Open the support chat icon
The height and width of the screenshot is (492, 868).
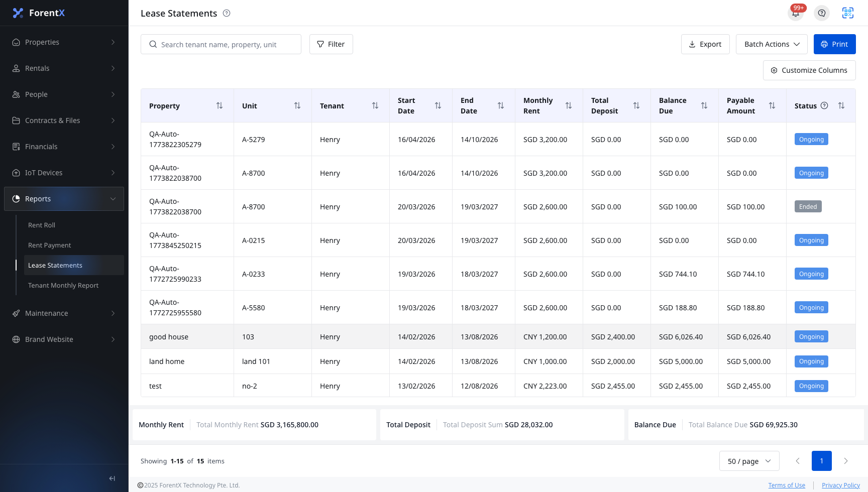[822, 13]
